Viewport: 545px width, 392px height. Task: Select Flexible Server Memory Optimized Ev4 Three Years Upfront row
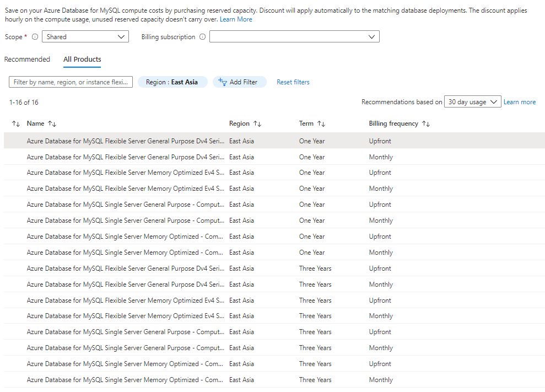pyautogui.click(x=274, y=300)
